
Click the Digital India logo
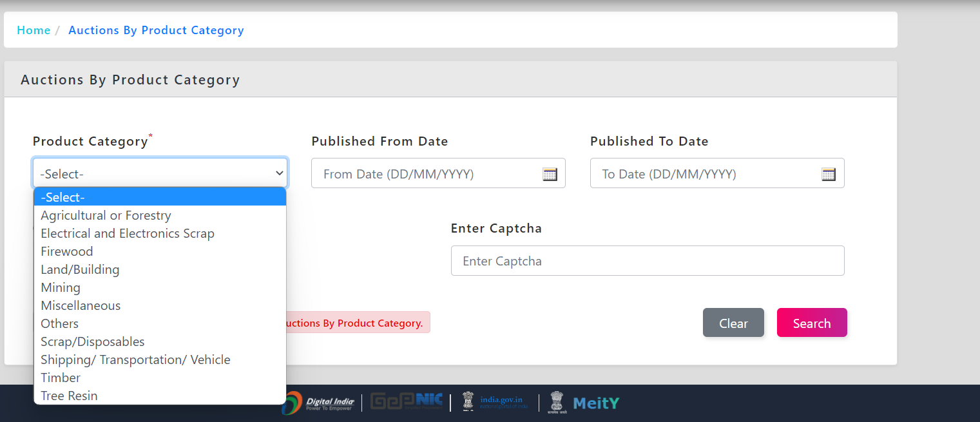(320, 403)
